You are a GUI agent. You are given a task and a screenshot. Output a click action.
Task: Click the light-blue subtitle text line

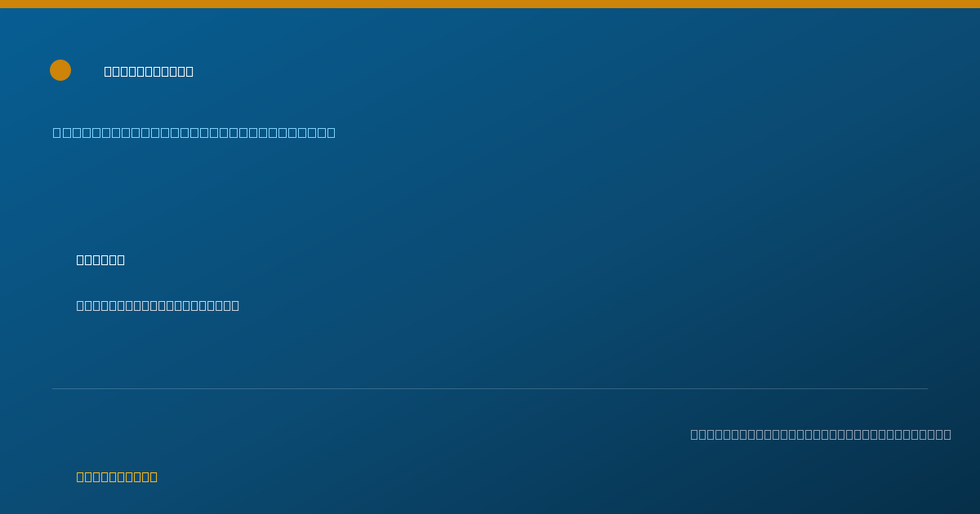194,132
